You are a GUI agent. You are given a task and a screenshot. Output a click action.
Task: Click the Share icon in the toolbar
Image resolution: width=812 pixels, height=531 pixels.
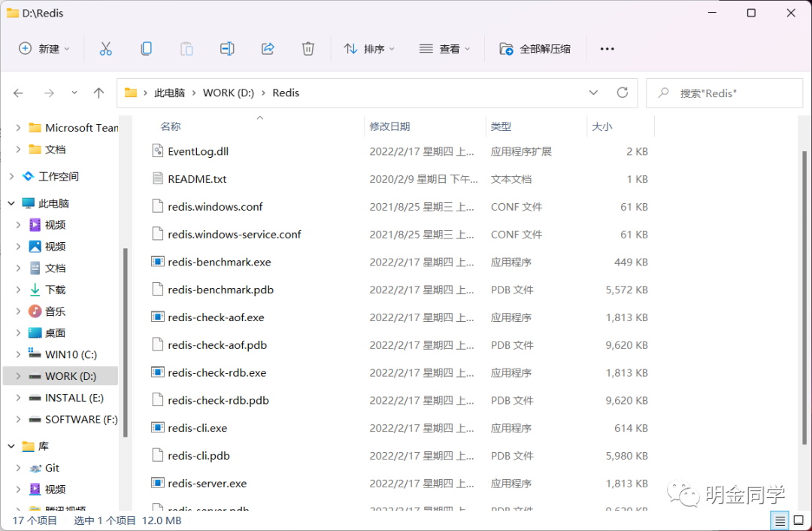268,48
